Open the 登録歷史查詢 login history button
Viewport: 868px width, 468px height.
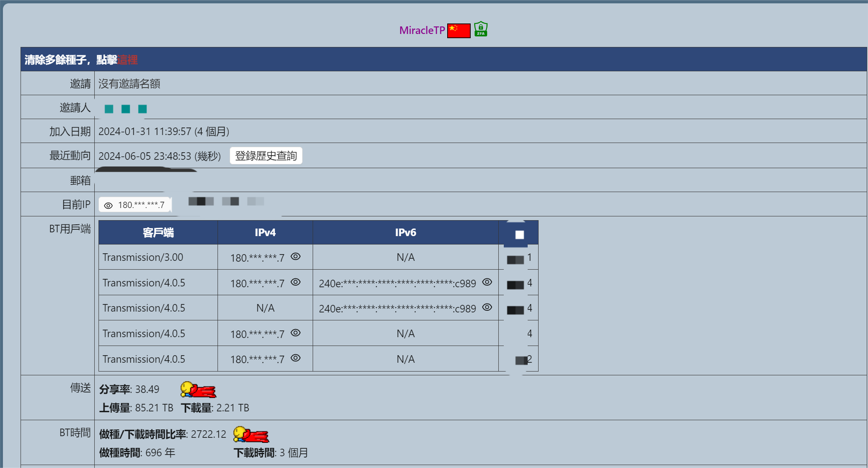[266, 156]
